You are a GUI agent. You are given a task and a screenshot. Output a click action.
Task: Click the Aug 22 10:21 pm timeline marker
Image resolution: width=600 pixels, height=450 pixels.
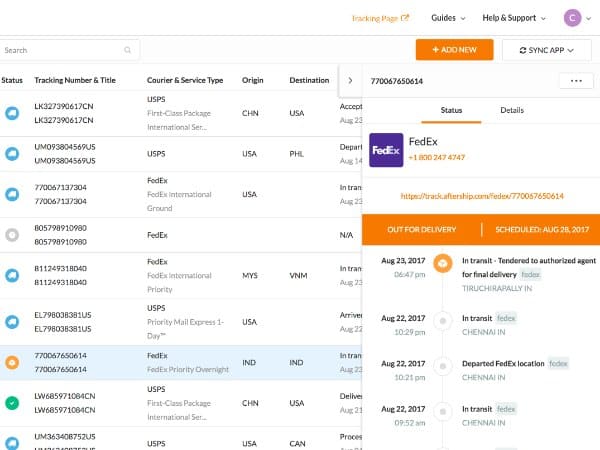coord(443,366)
